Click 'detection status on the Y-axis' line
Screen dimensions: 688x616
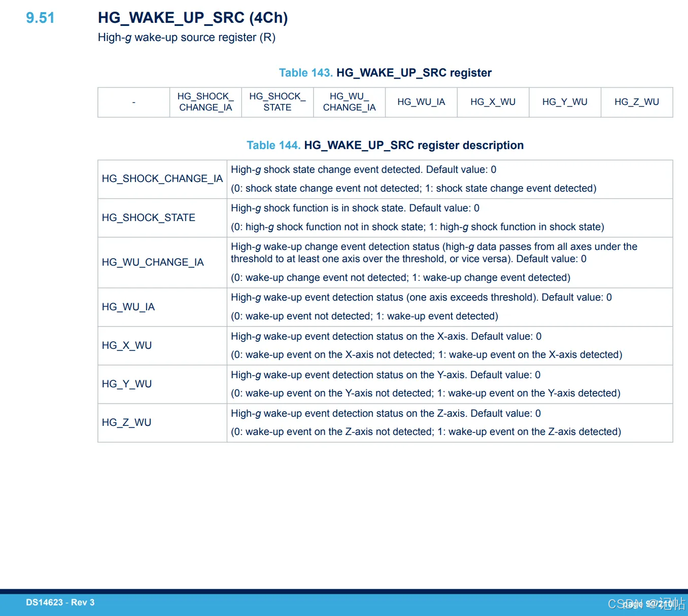coord(386,375)
